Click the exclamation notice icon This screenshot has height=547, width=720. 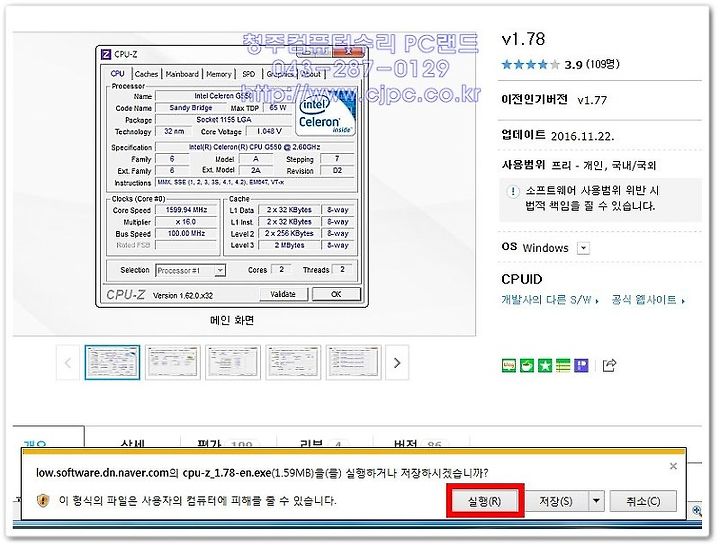click(512, 191)
